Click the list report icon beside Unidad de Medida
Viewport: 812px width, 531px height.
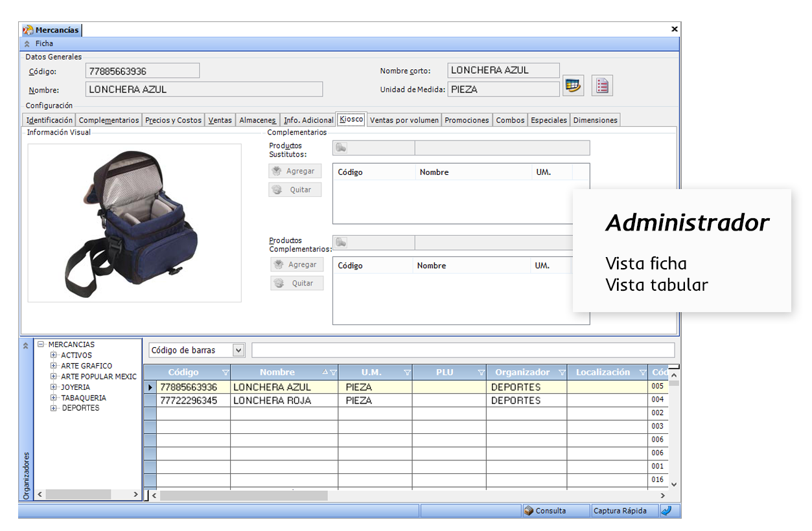[602, 85]
